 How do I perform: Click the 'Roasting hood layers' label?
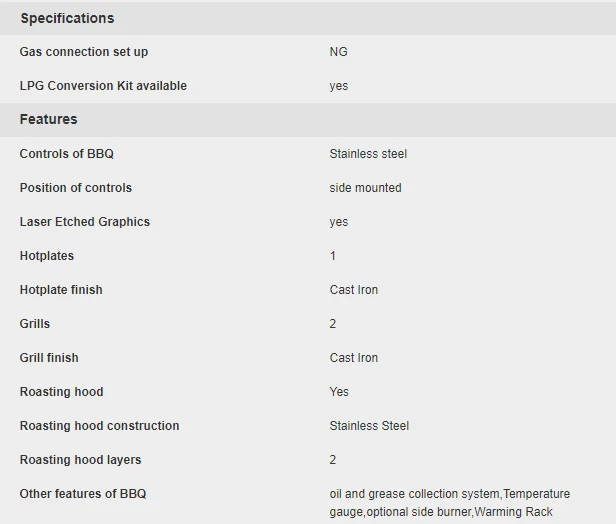click(x=81, y=460)
